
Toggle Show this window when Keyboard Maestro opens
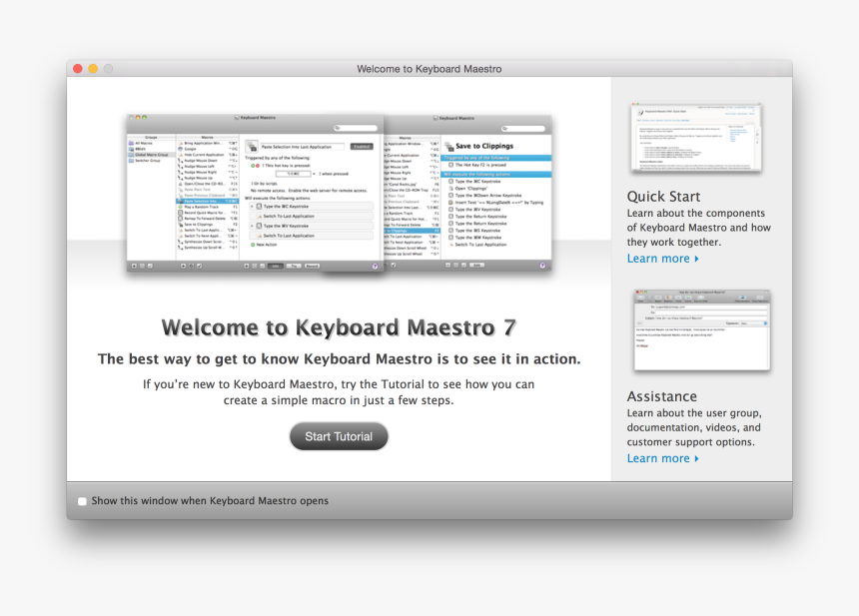(x=82, y=501)
